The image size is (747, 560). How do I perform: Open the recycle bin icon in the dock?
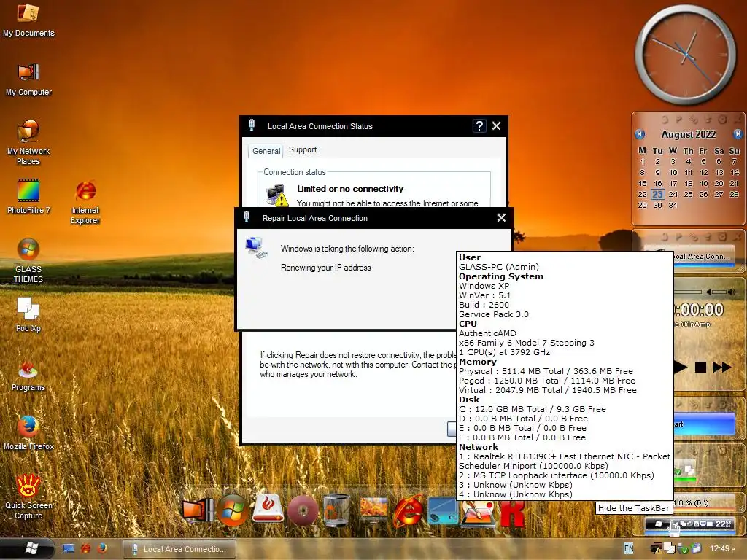(336, 510)
